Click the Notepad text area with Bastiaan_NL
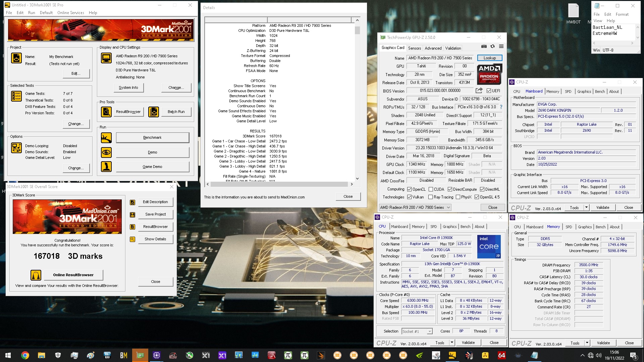Viewport: 644px width, 362px height. tap(613, 32)
